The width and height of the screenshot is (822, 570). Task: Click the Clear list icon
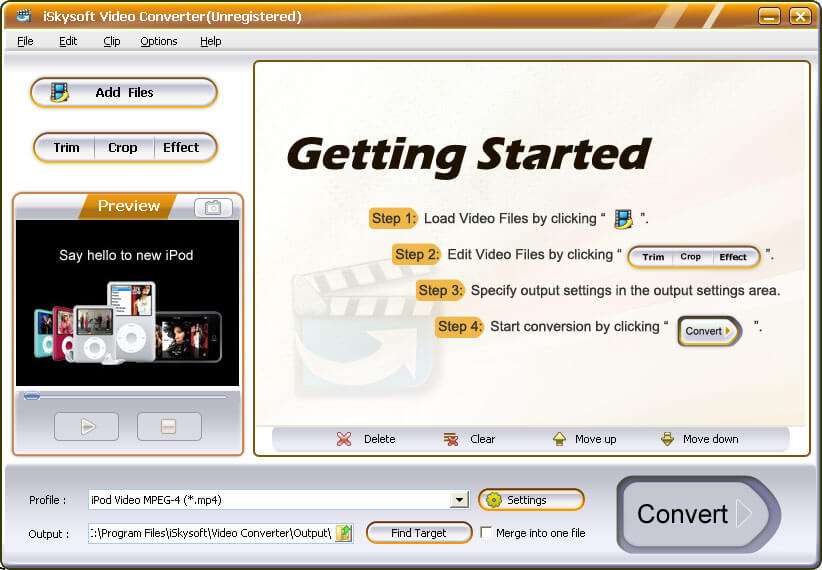(451, 439)
